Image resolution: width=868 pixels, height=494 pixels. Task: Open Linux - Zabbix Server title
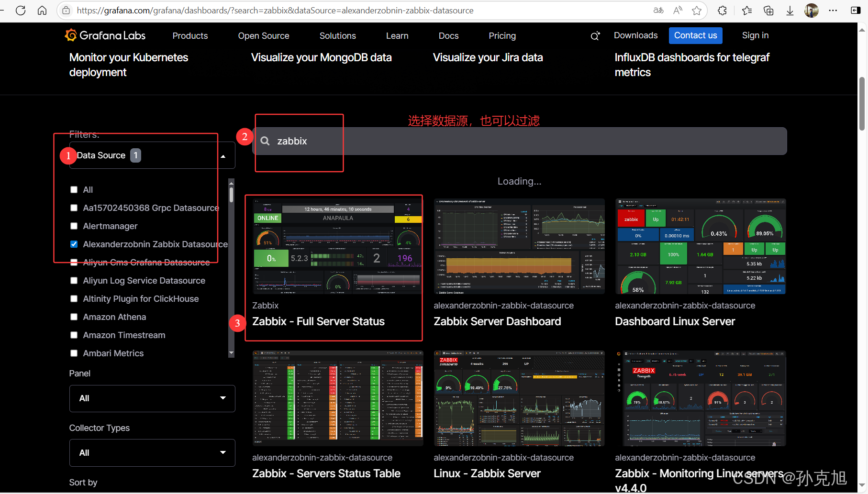tap(487, 473)
